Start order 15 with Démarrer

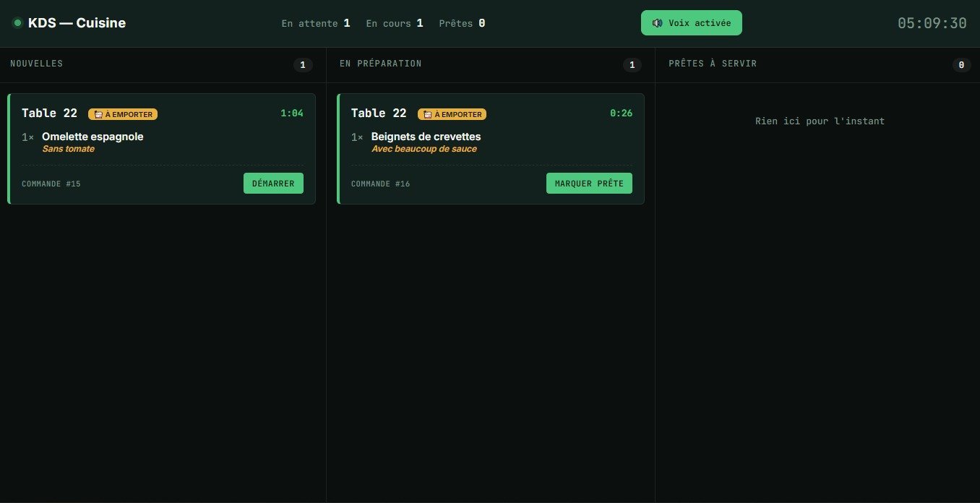coord(273,184)
